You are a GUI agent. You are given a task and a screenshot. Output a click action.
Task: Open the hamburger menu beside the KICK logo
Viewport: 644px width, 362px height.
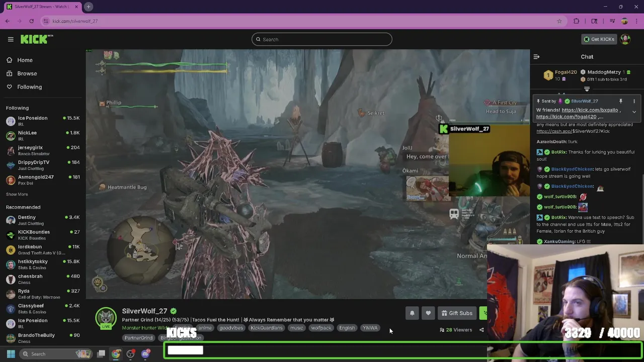tap(11, 39)
